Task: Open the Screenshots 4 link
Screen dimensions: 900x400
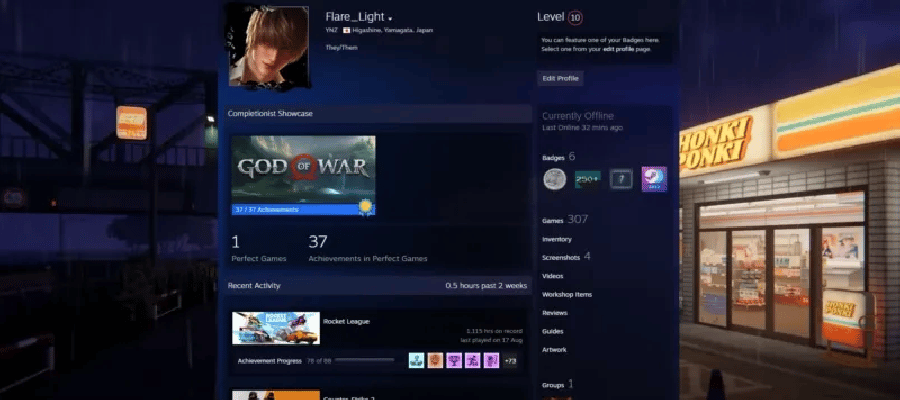Action: (x=566, y=257)
